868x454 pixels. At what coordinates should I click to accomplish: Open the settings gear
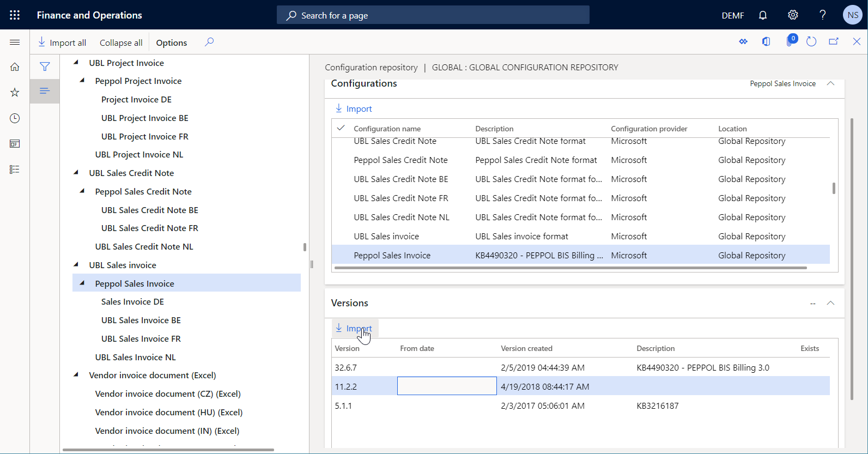tap(793, 15)
